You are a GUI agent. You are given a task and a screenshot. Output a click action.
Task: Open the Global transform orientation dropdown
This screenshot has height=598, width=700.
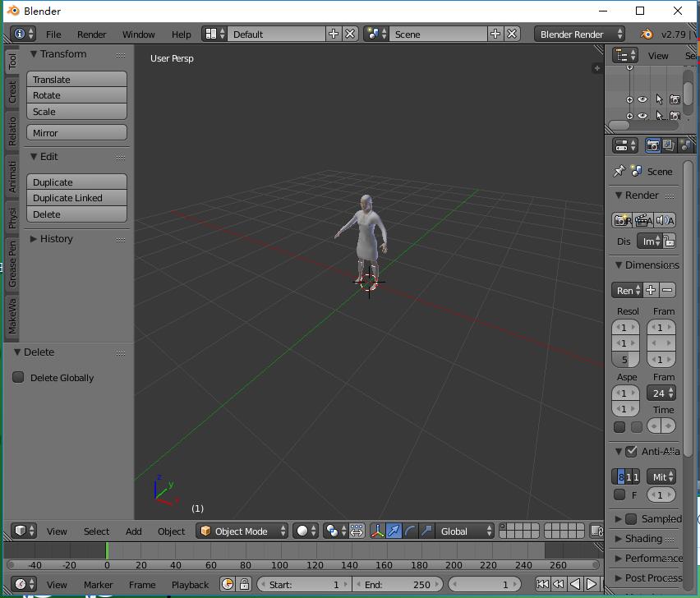(x=465, y=531)
